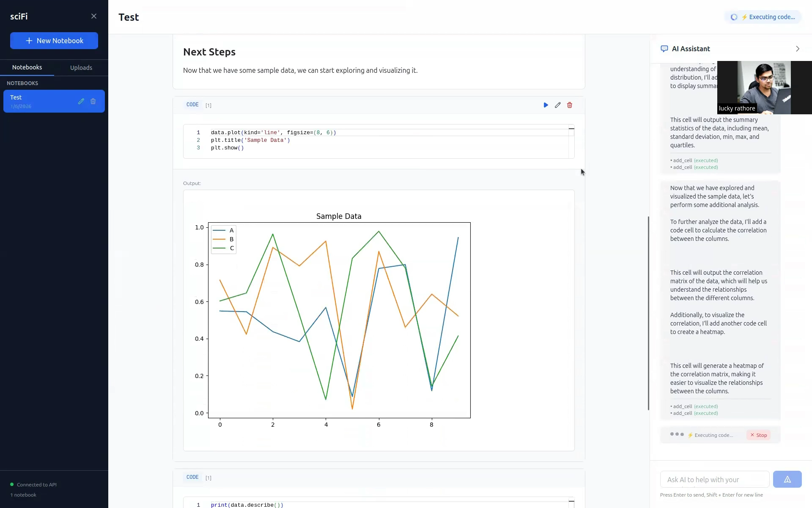Open the AI Assistant chat icon
The width and height of the screenshot is (812, 508).
coord(664,49)
